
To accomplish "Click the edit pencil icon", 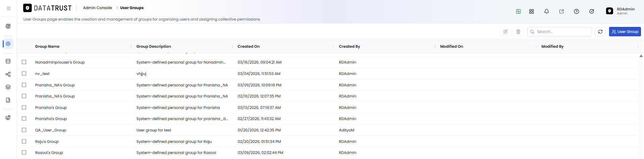I will [x=505, y=32].
